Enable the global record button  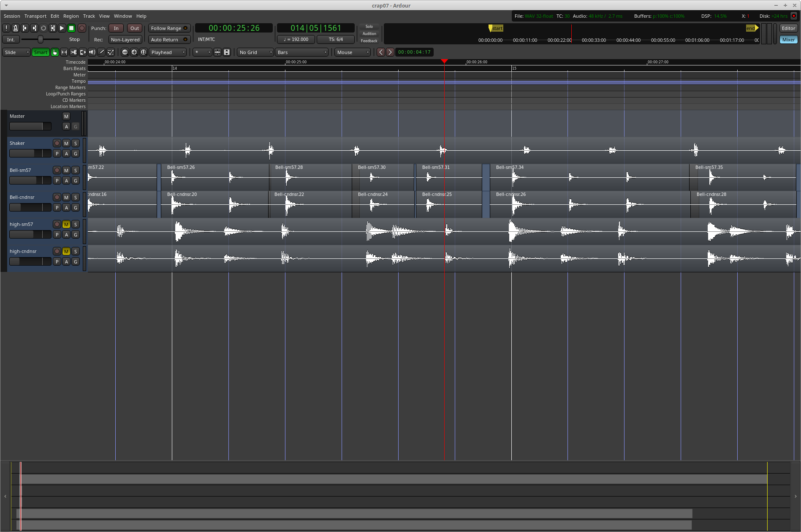[82, 28]
